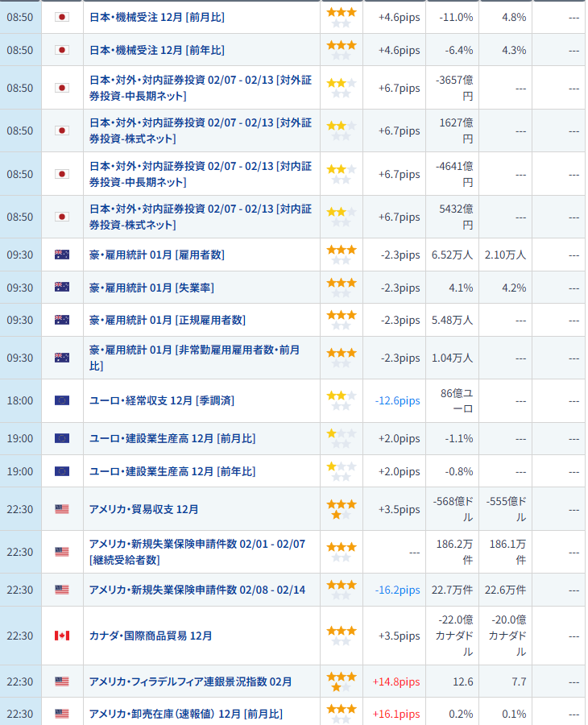Click the +14.8pips value
Viewport: 588px width, 725px height.
pyautogui.click(x=396, y=681)
